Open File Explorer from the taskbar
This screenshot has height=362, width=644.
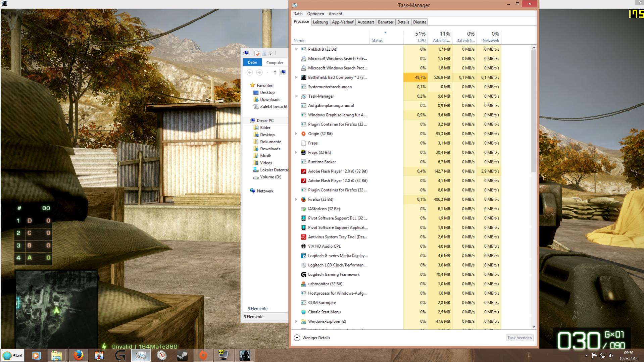coord(57,355)
